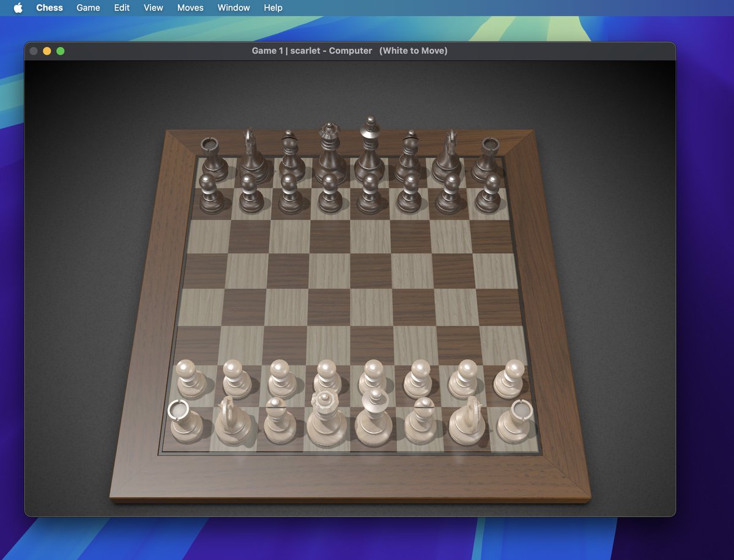Zoom the chess window with green button
The image size is (734, 560).
click(x=61, y=51)
